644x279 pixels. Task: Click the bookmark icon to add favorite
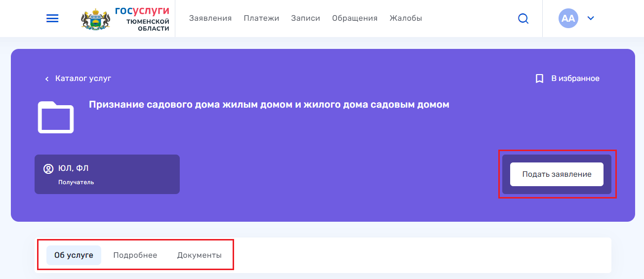click(x=539, y=79)
